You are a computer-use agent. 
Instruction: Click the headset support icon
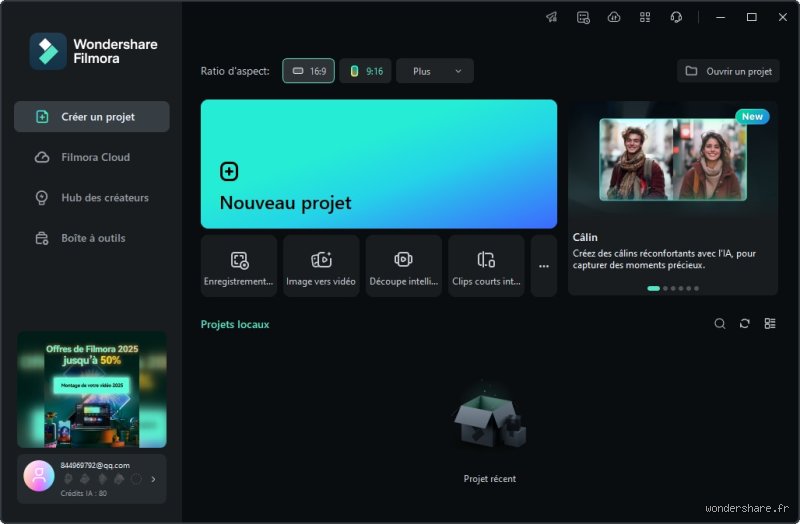click(676, 17)
